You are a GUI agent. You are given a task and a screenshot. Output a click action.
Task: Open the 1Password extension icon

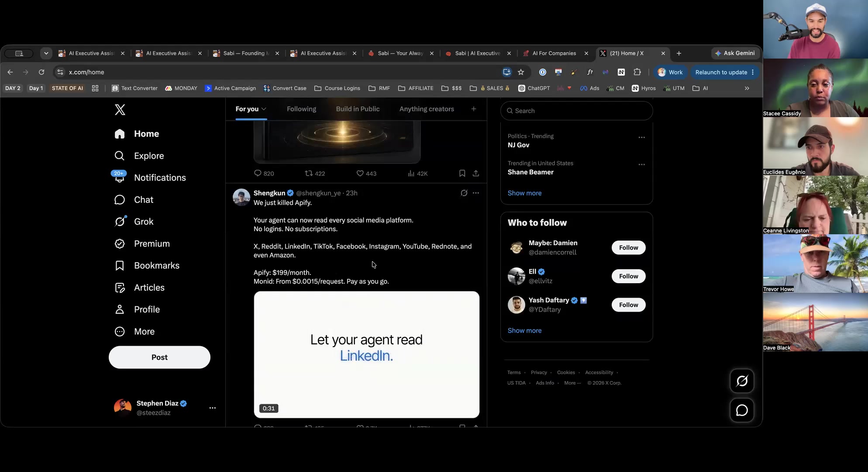[x=543, y=73]
